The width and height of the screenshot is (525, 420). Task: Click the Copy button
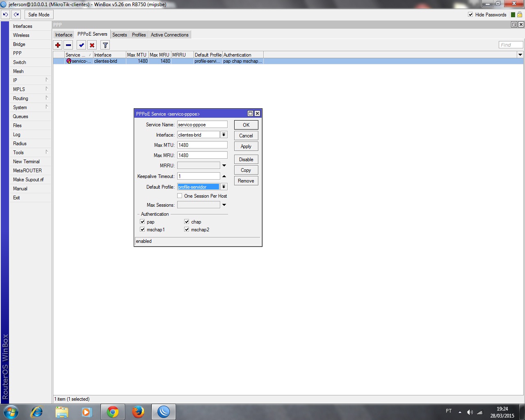click(x=246, y=170)
